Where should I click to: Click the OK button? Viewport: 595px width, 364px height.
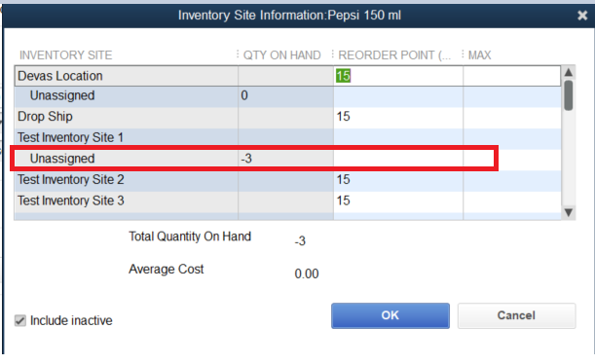click(390, 315)
